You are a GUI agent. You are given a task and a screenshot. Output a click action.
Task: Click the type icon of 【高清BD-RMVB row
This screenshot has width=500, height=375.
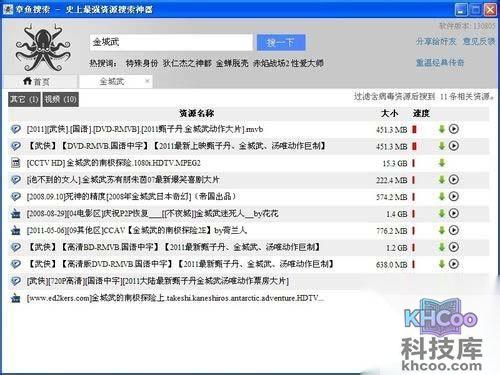(x=16, y=247)
